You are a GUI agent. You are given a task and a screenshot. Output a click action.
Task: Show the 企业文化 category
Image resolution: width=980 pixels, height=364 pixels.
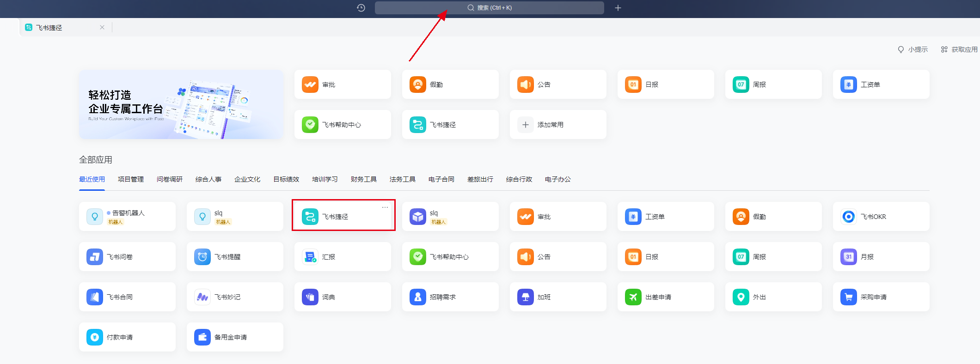coord(247,179)
